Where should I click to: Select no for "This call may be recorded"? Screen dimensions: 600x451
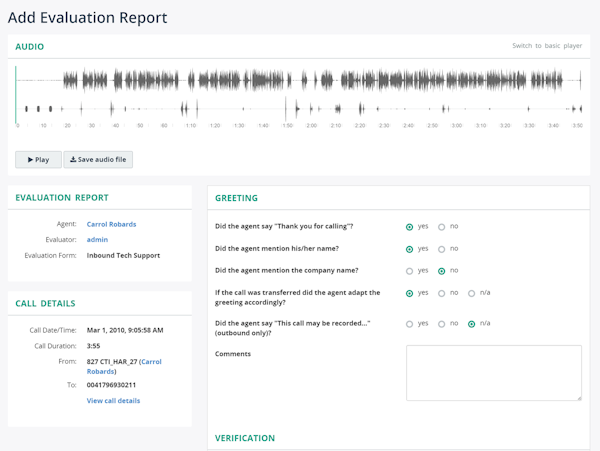point(442,324)
